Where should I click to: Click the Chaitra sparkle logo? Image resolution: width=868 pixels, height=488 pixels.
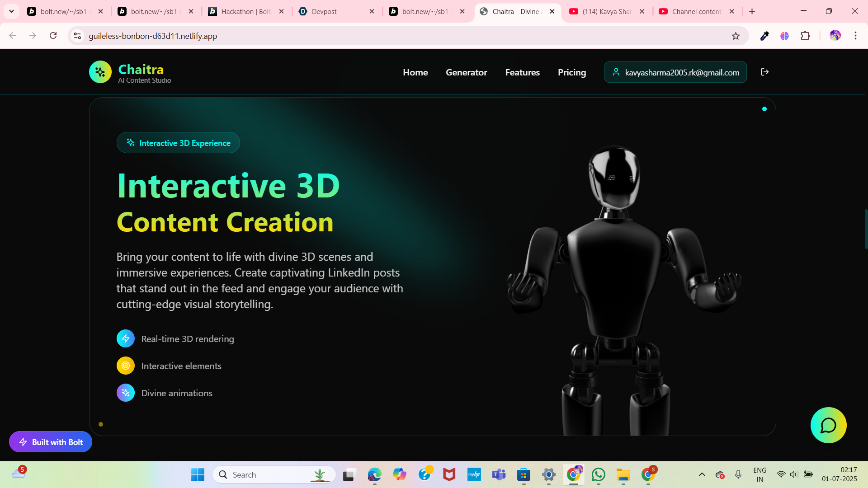(x=100, y=72)
